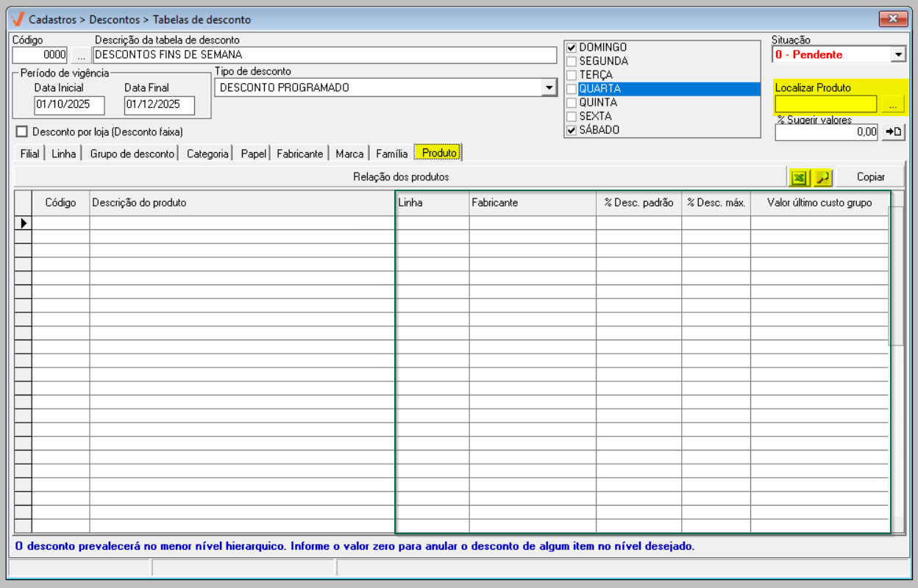This screenshot has height=588, width=918.
Task: Open the Localizar Produto lookup button
Action: pyautogui.click(x=892, y=104)
